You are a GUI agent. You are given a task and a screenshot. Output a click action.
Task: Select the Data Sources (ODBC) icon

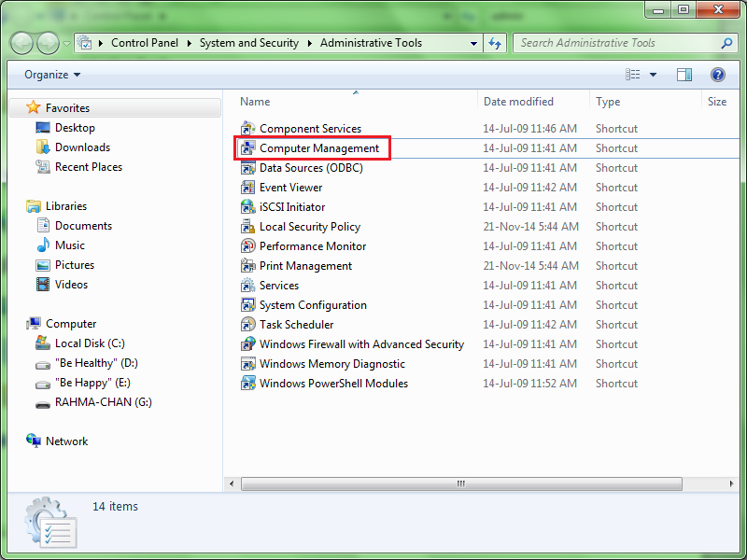pos(247,168)
